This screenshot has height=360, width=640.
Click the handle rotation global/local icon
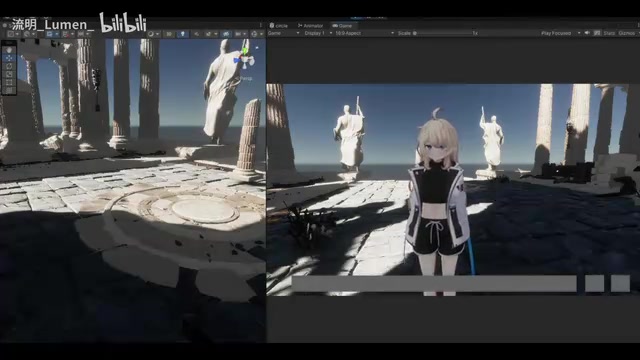(x=27, y=34)
